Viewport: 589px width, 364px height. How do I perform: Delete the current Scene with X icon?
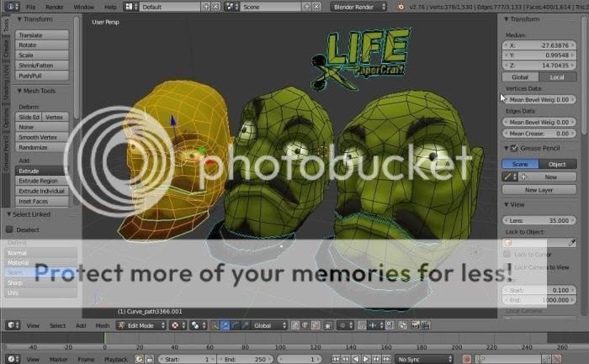pyautogui.click(x=316, y=7)
